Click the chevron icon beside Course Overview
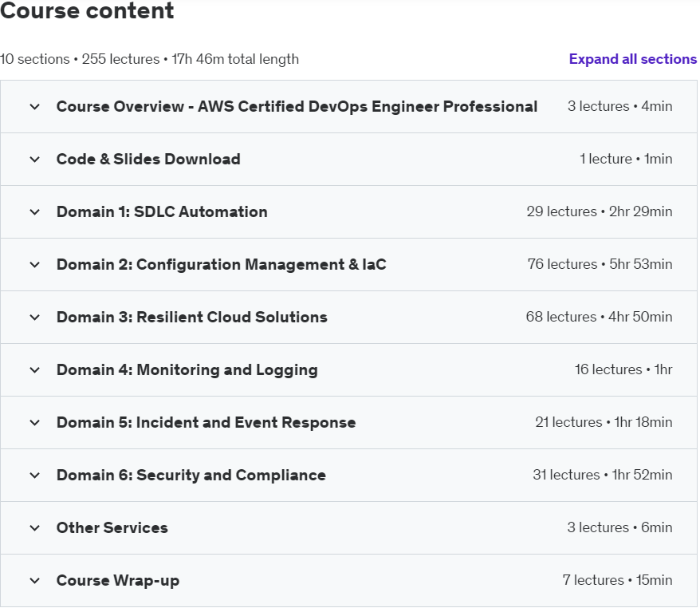Viewport: 700px width, 608px height. (34, 107)
